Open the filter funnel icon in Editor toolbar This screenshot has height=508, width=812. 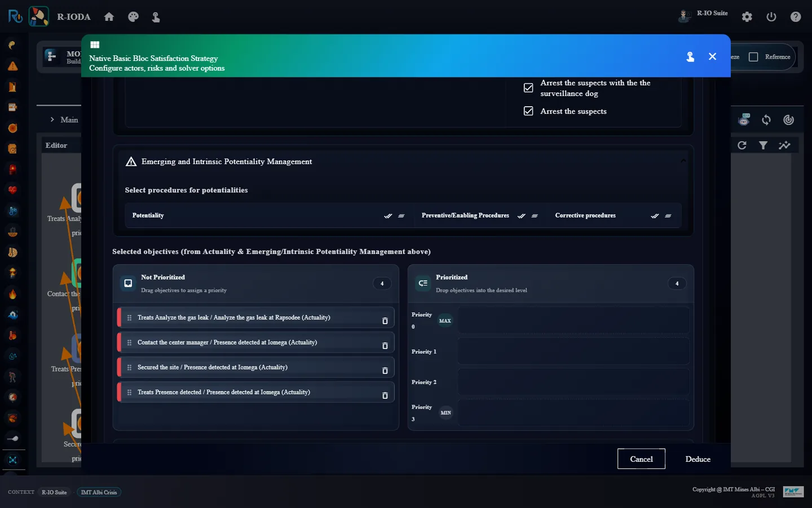click(763, 146)
